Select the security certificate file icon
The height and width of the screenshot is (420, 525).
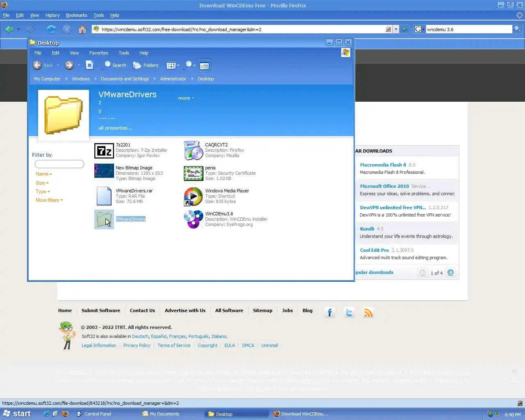coord(194,173)
